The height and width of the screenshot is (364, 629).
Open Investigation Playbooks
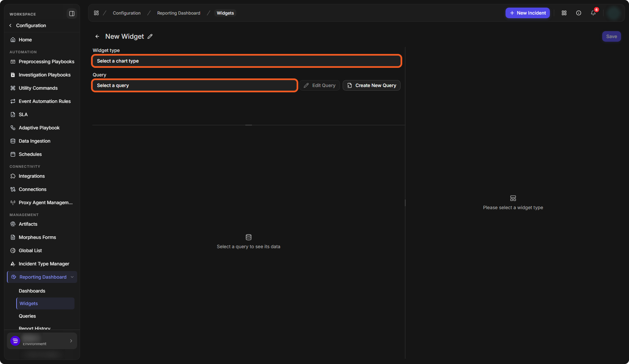pos(42,75)
